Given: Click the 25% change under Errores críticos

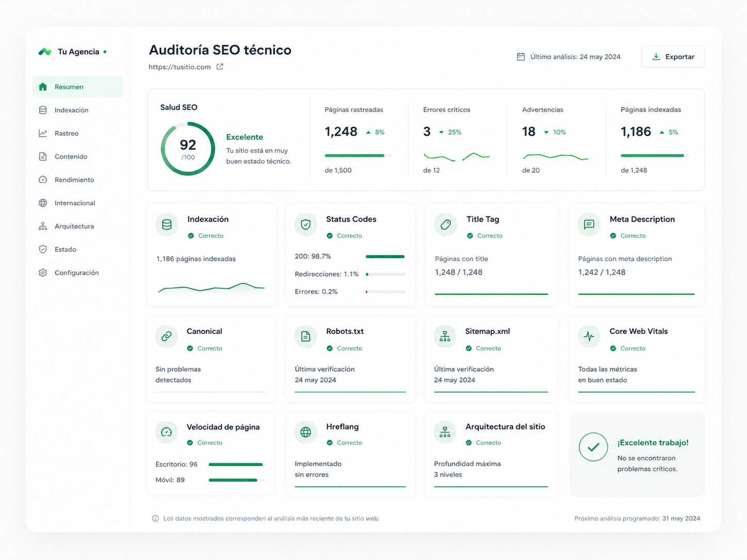Looking at the screenshot, I should pyautogui.click(x=450, y=133).
